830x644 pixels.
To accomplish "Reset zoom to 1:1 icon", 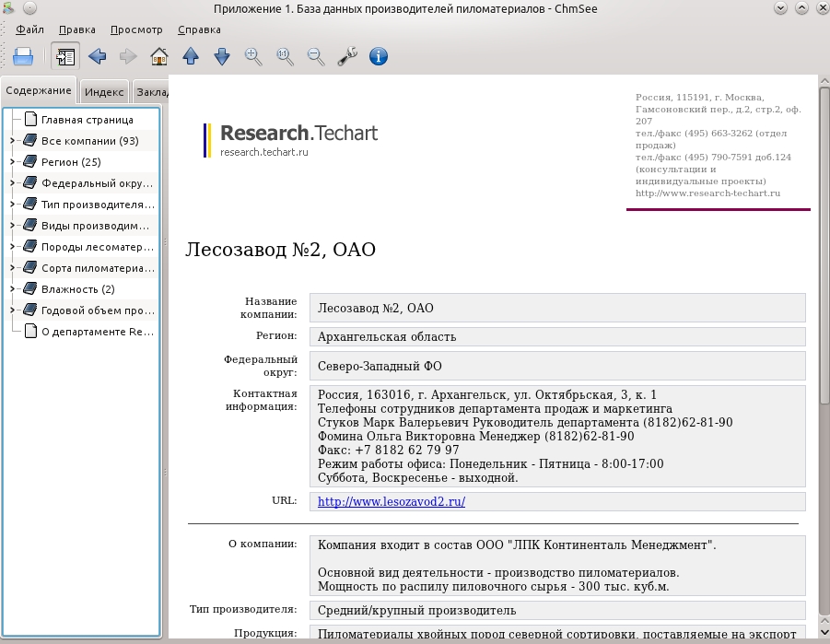I will 285,56.
